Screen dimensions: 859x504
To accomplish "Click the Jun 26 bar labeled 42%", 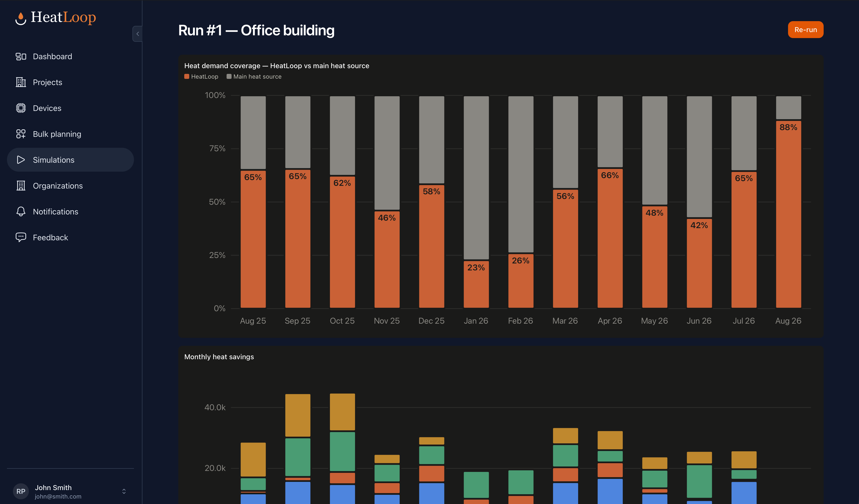I will coord(699,263).
